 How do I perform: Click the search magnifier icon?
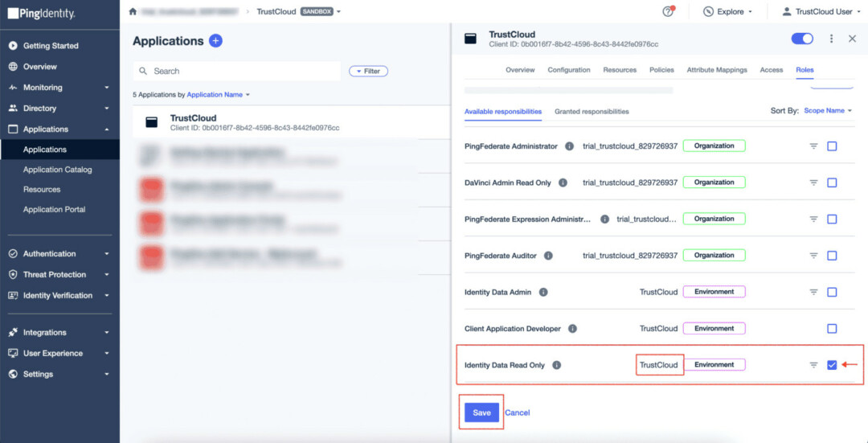(143, 71)
